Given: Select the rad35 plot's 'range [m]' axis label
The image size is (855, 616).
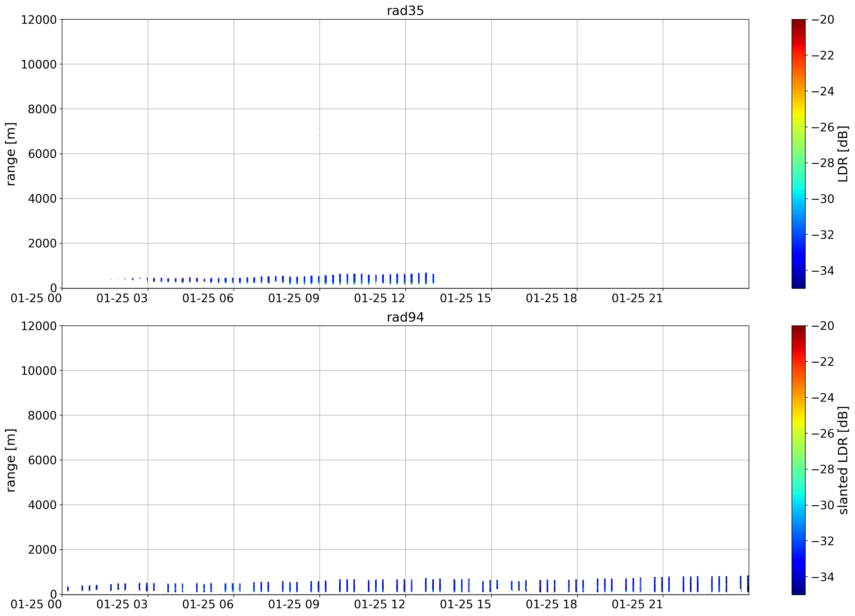Looking at the screenshot, I should tap(11, 154).
